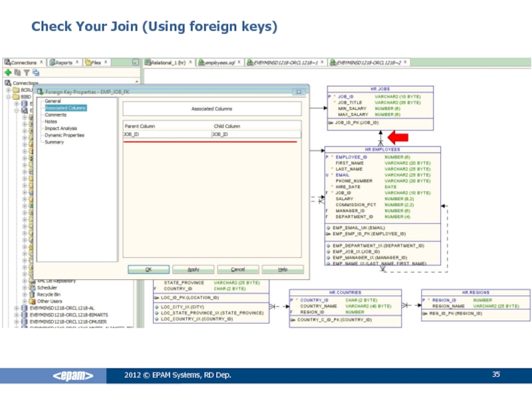Expand the EVBYMINSD1218-ORCL1218-BIMARTS connection
The width and height of the screenshot is (532, 399).
tap(16, 315)
